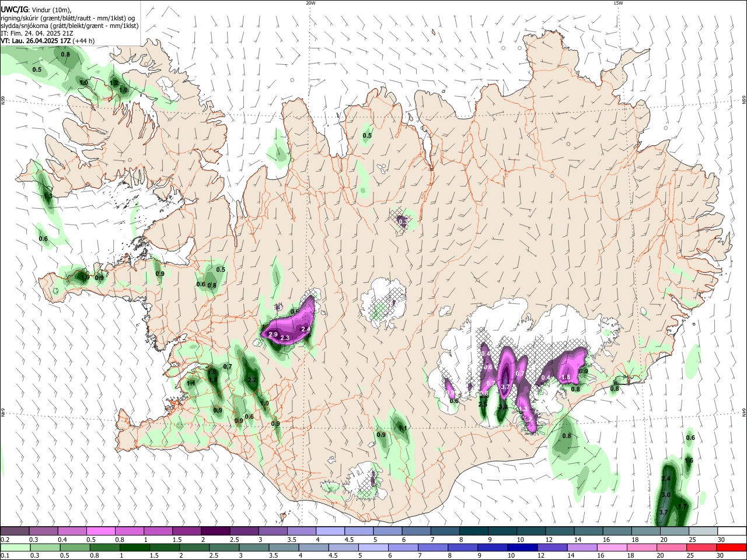747x560 pixels.
Task: Pick snow scale swatch between 2 and 2.5
Action: coord(215,531)
